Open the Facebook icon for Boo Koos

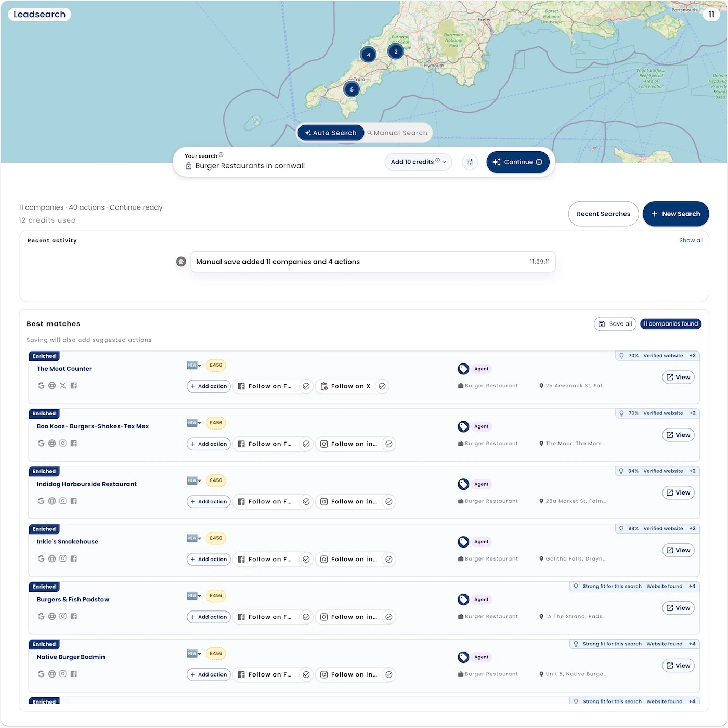point(74,444)
